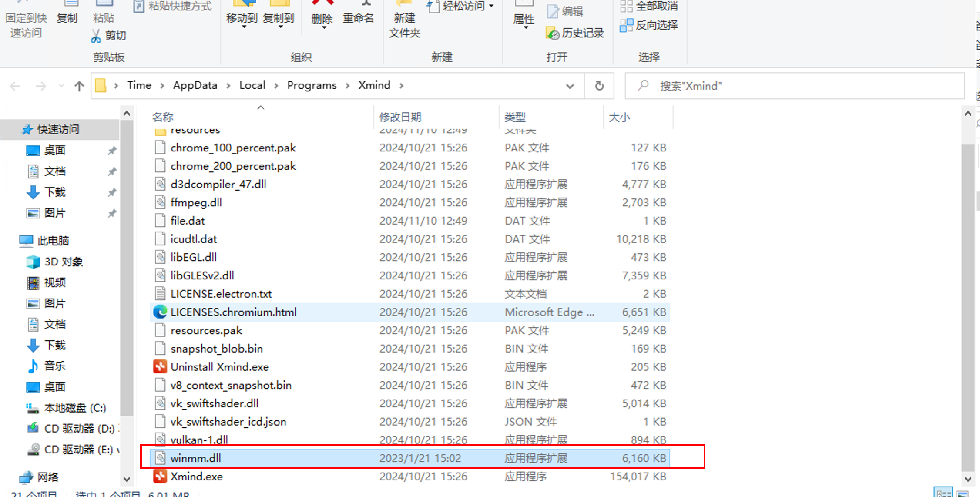Image resolution: width=980 pixels, height=497 pixels.
Task: Click pin icon beside pinned Documents (文档)
Action: [112, 171]
